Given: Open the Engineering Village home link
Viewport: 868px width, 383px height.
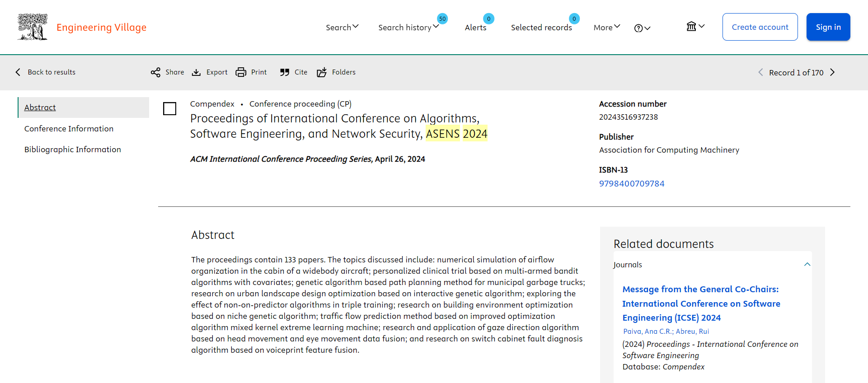Looking at the screenshot, I should tap(101, 27).
